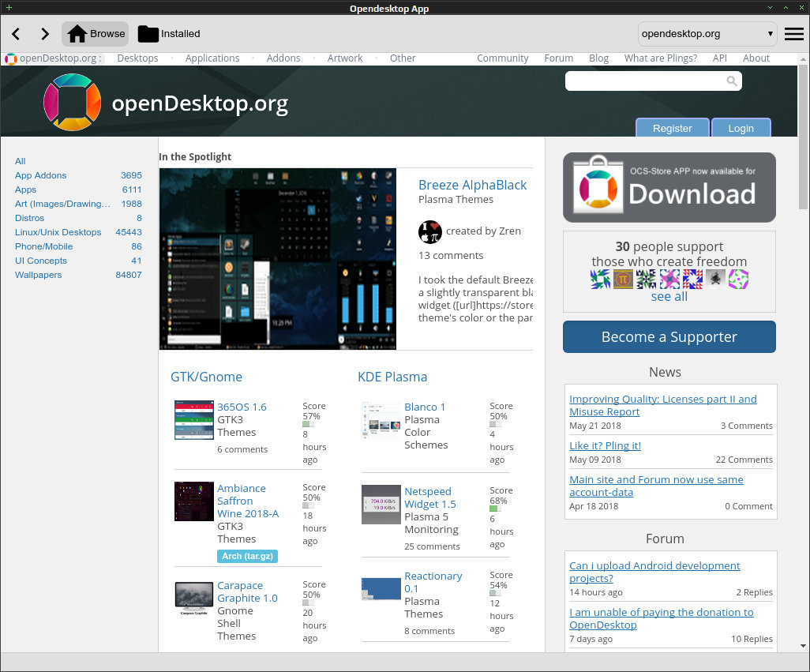Open the Ambiance Saffron Wine thumbnail
The image size is (810, 672).
[x=194, y=501]
